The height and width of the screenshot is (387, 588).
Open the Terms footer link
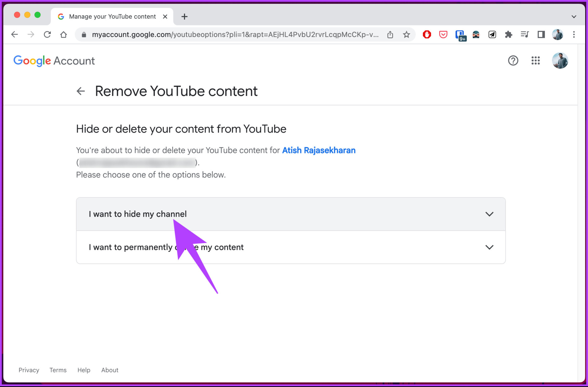(x=58, y=370)
